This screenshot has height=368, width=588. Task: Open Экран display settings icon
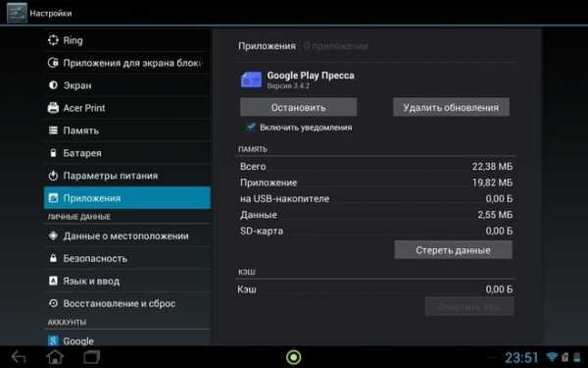(53, 85)
